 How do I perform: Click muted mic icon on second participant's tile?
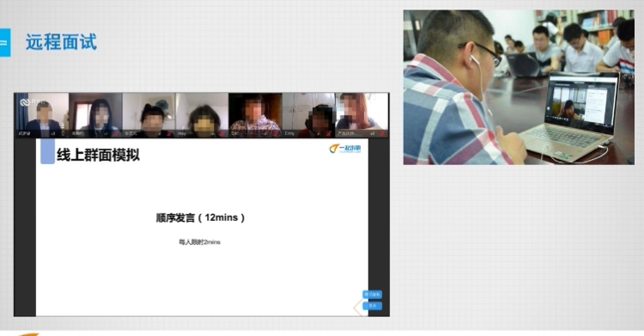(x=116, y=134)
